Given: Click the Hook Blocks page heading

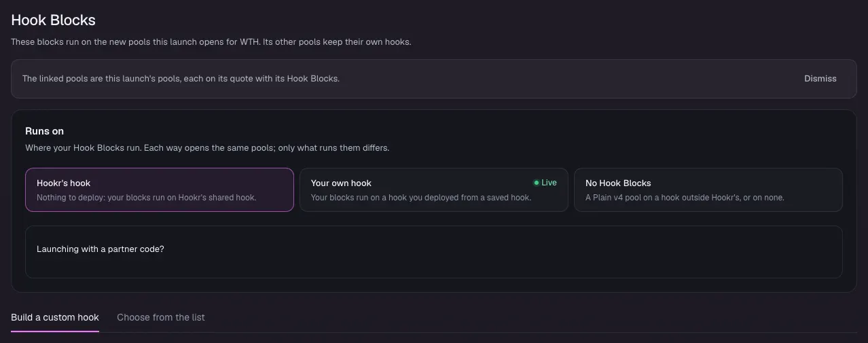Looking at the screenshot, I should tap(53, 20).
